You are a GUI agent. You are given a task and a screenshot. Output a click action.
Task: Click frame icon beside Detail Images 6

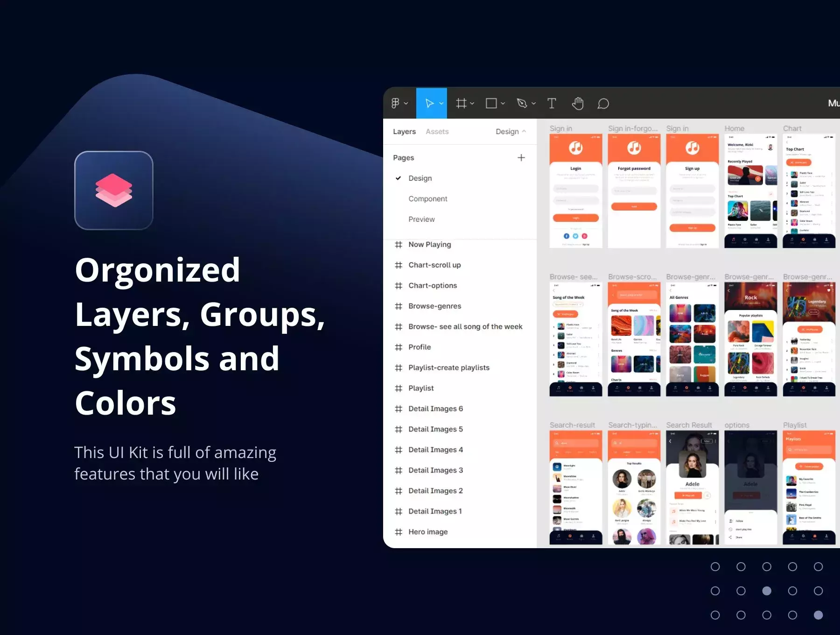(x=399, y=409)
